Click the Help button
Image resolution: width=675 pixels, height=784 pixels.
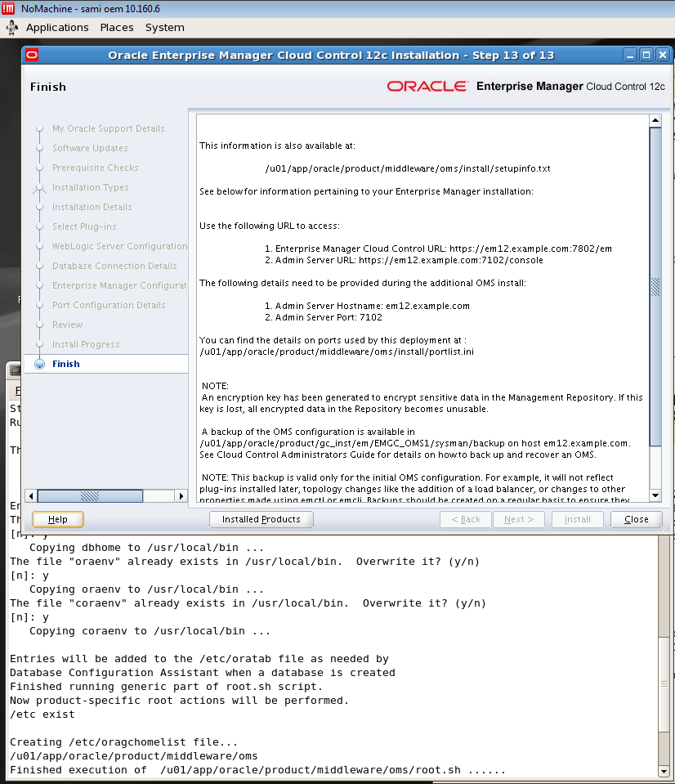coord(57,519)
